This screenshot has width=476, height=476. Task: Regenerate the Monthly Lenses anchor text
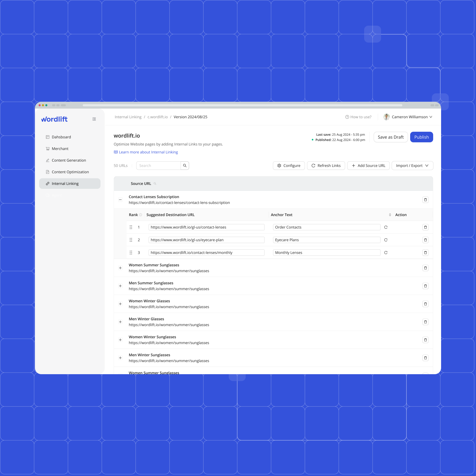tap(386, 253)
